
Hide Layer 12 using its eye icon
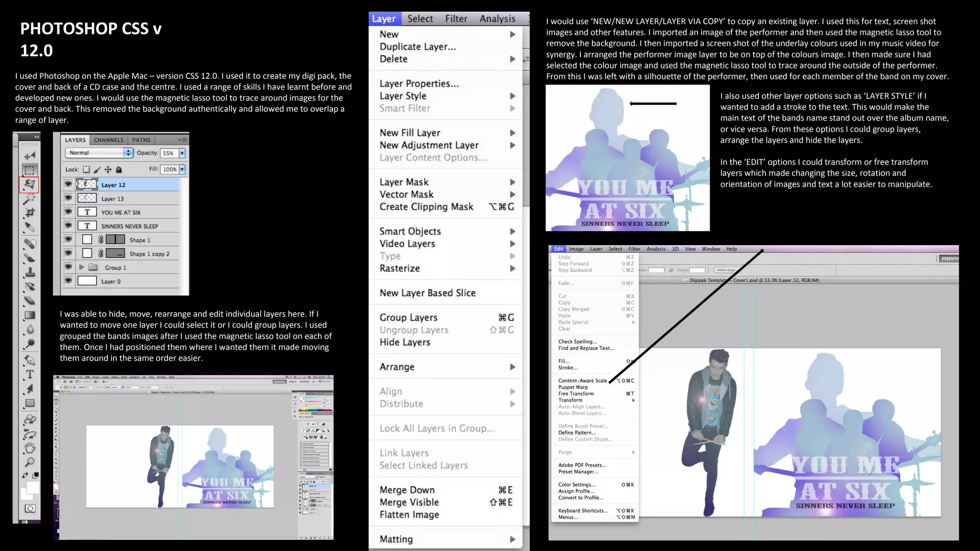click(68, 184)
